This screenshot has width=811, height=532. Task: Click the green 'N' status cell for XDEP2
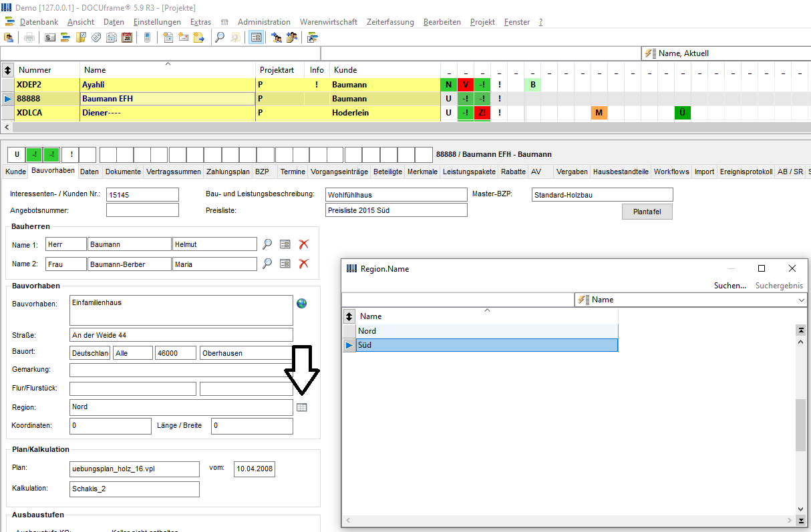click(x=449, y=85)
